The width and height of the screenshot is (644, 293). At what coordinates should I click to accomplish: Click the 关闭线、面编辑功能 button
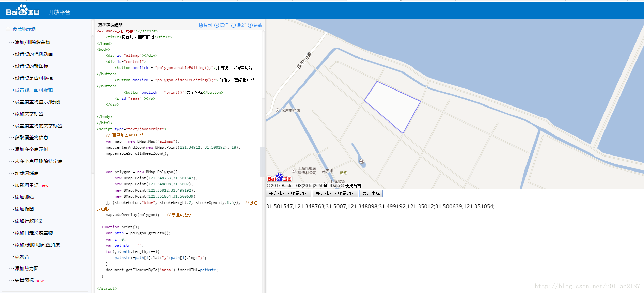[335, 193]
